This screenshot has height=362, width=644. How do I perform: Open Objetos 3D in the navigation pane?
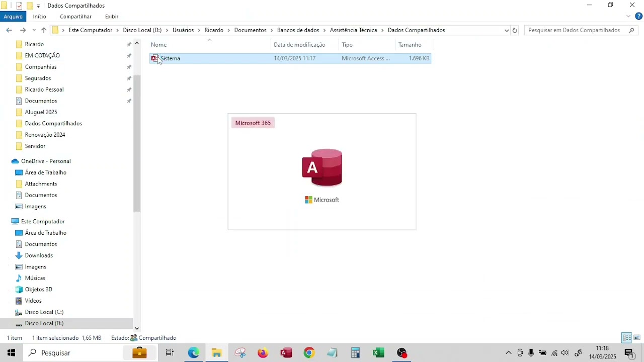tap(39, 289)
